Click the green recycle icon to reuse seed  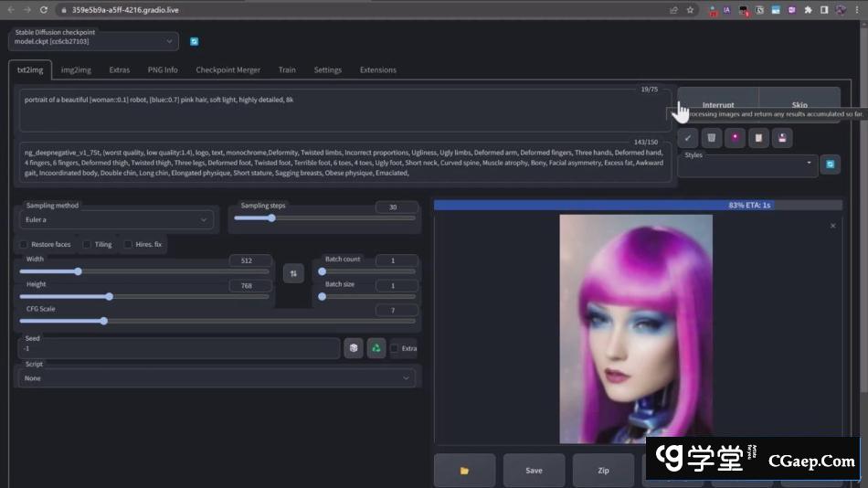[x=376, y=348]
